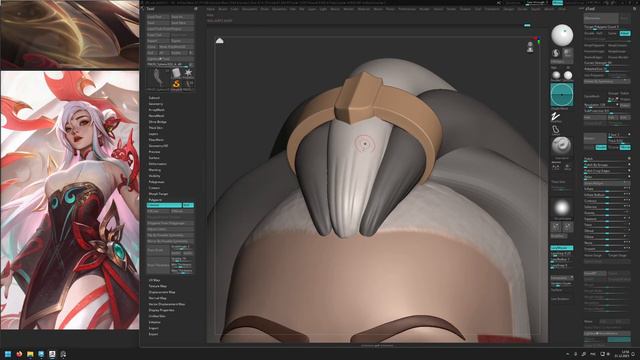Select the Lasso selection icon
This screenshot has width=640, height=360.
(x=556, y=130)
